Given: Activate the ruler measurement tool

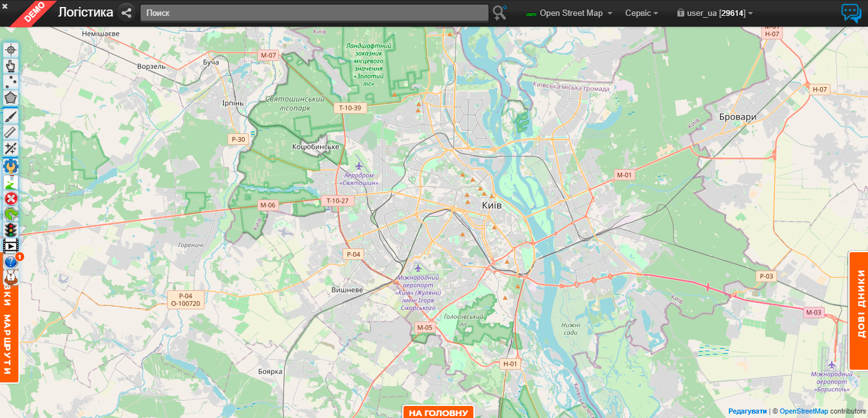Looking at the screenshot, I should point(11,132).
